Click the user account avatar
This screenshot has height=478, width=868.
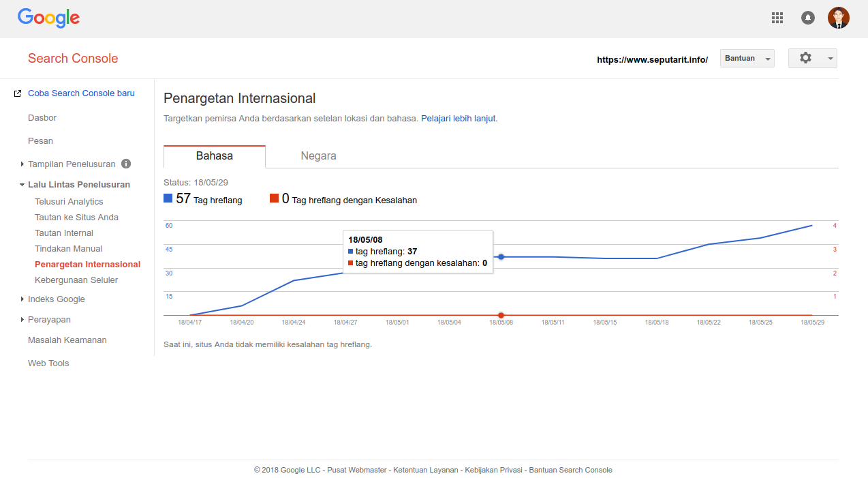point(839,18)
